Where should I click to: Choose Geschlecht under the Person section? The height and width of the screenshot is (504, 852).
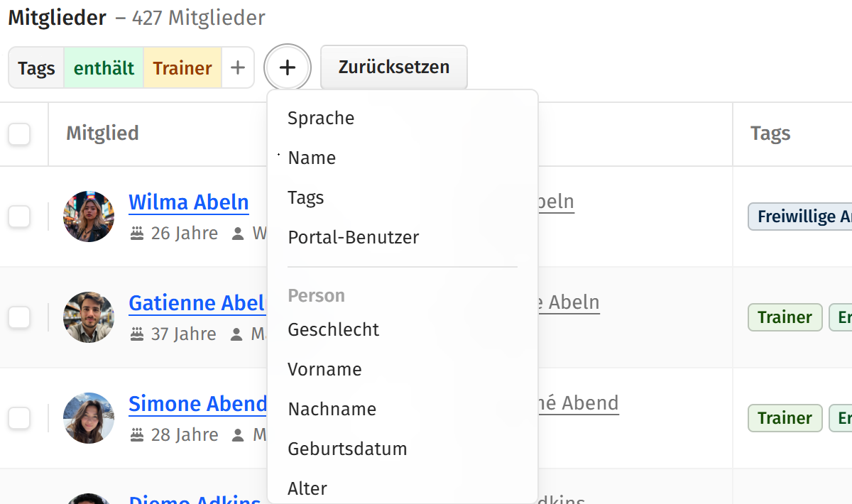333,329
